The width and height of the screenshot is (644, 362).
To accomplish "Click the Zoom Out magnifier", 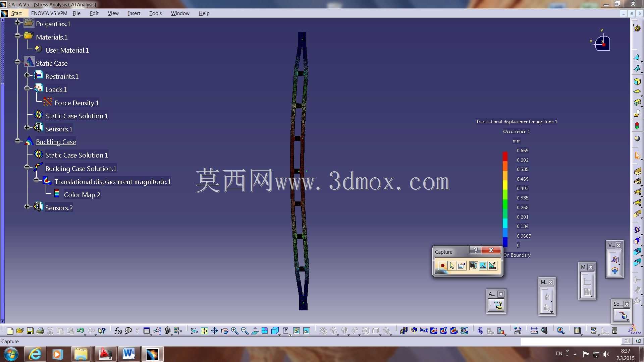I will pos(245,331).
